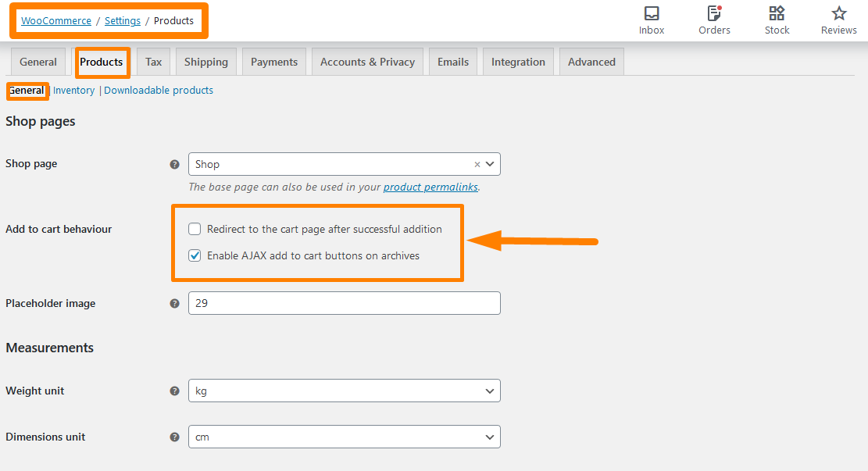Toggle AJAX add to cart buttons checkbox

pos(195,255)
